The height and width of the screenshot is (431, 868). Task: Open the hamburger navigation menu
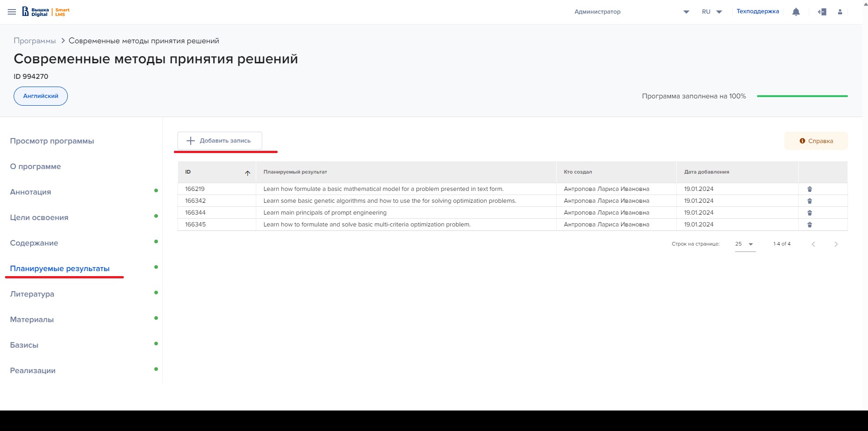pyautogui.click(x=12, y=12)
